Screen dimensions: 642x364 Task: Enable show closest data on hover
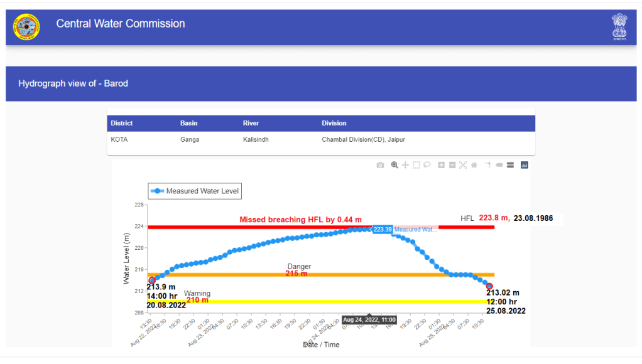click(x=499, y=165)
